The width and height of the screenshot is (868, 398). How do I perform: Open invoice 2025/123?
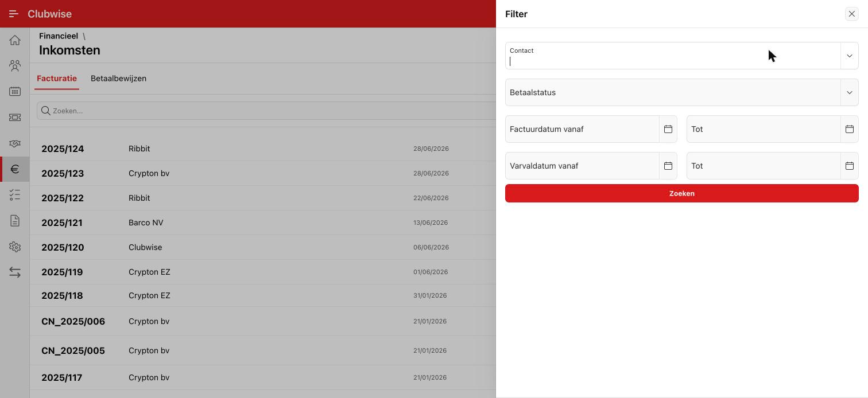coord(63,173)
